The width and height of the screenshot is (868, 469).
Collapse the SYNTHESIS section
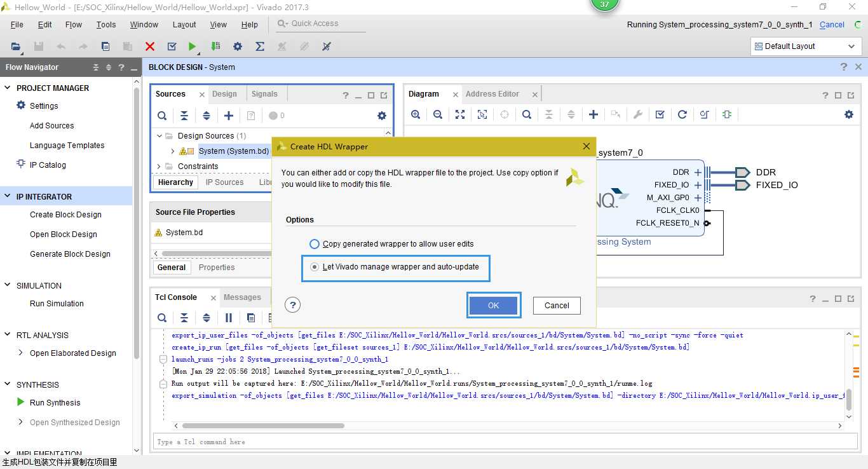pyautogui.click(x=8, y=385)
